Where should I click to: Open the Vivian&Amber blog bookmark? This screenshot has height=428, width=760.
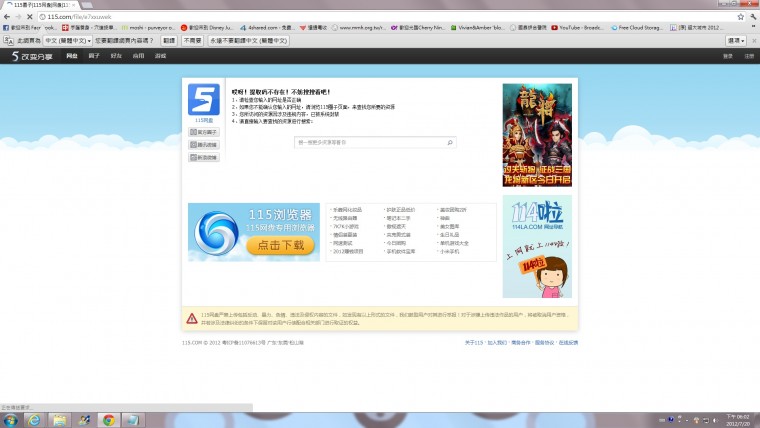[477, 28]
